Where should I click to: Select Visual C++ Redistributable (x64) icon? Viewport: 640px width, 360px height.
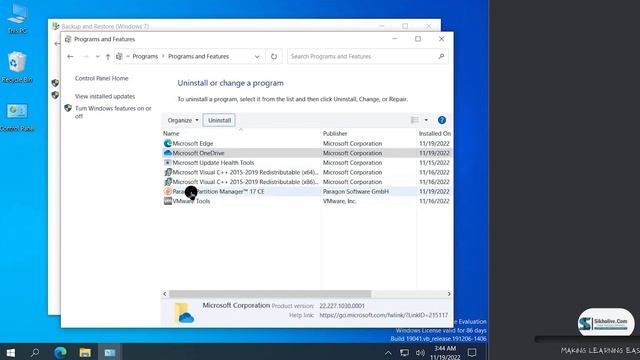pyautogui.click(x=167, y=172)
